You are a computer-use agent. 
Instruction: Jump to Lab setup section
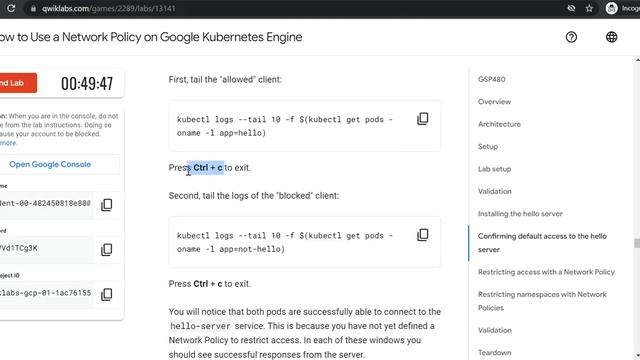pos(494,169)
